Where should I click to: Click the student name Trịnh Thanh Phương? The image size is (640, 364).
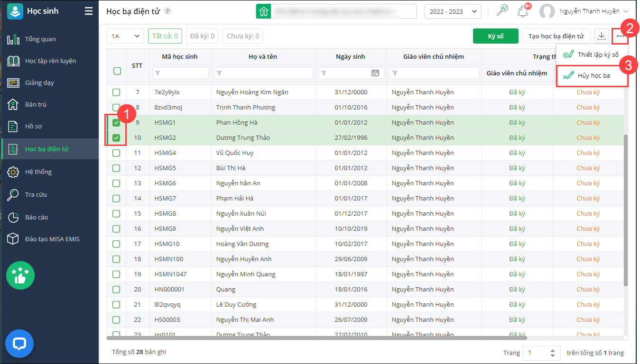coord(245,107)
